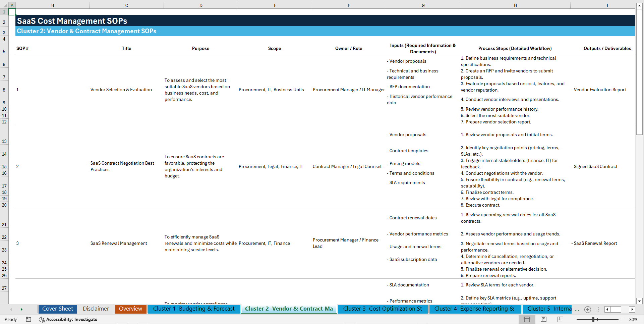This screenshot has width=644, height=324.
Task: Open the Cluster 4 Expense Reporting tab
Action: coord(475,309)
